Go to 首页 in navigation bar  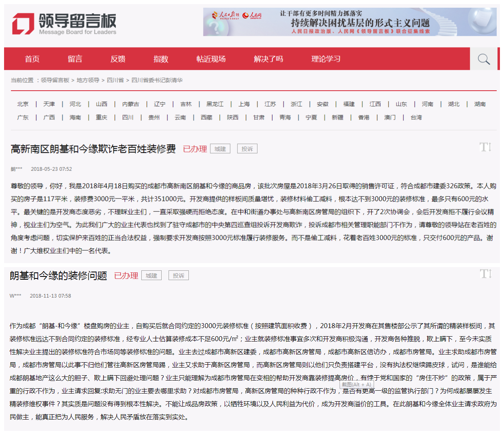pos(32,59)
